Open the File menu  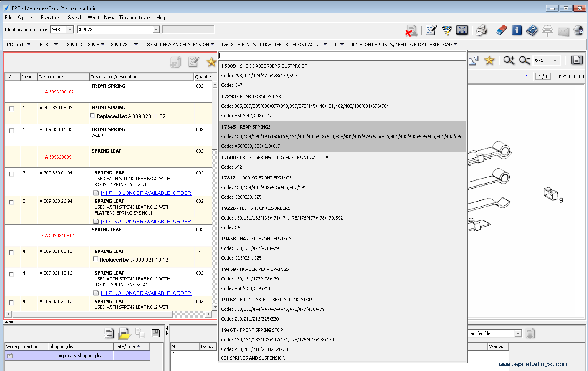click(x=9, y=18)
